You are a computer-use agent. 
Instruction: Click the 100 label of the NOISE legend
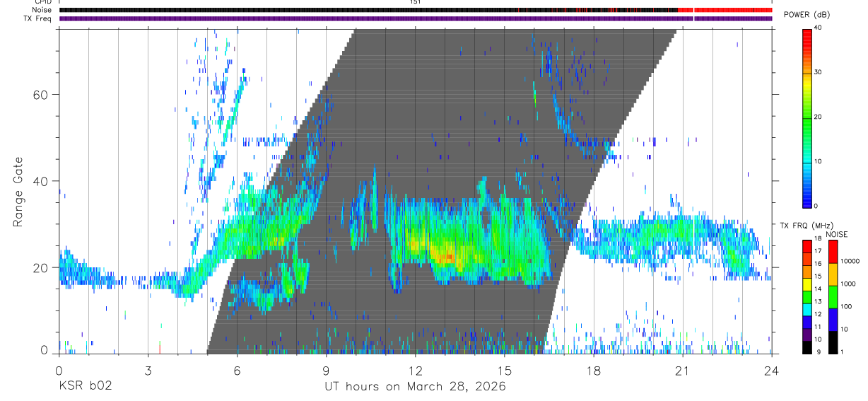point(846,306)
